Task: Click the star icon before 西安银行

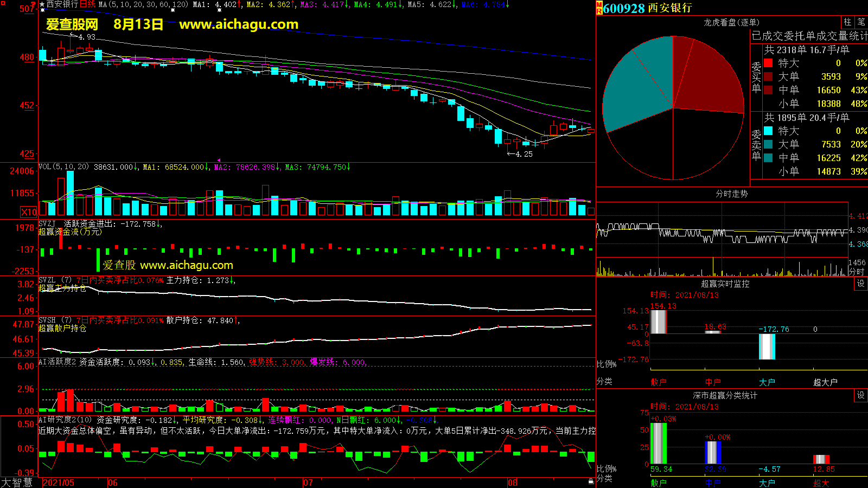Action: pyautogui.click(x=42, y=4)
